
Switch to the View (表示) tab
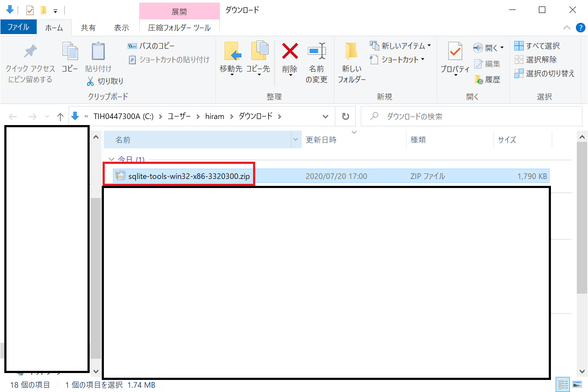click(122, 28)
